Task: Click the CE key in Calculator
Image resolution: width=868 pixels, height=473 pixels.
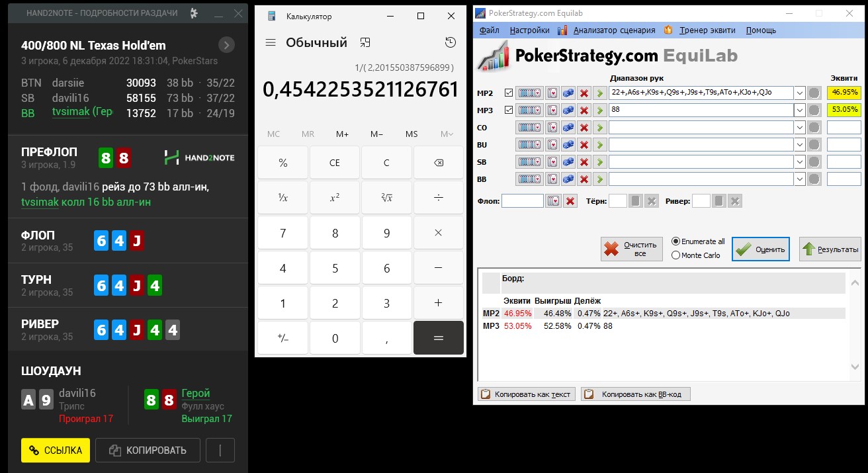Action: pyautogui.click(x=335, y=163)
